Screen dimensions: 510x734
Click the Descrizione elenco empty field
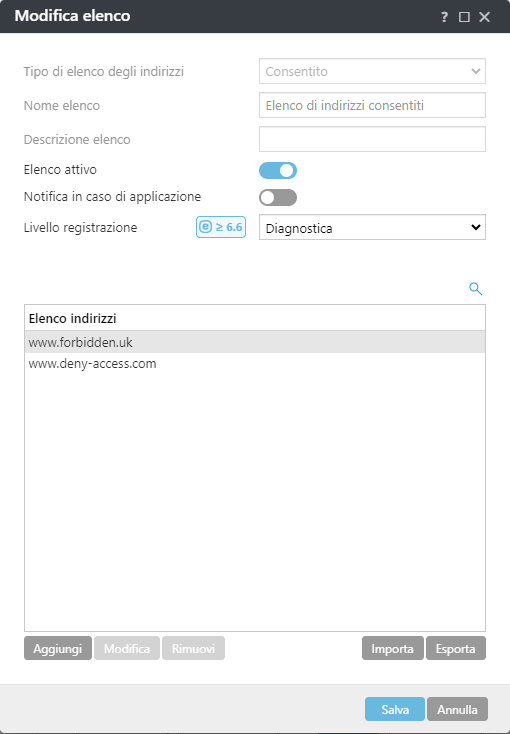[372, 139]
